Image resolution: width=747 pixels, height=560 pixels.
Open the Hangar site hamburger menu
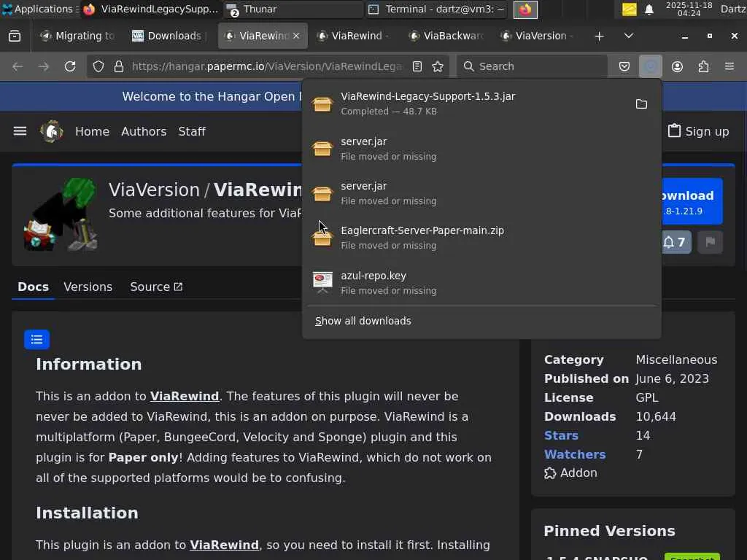click(20, 131)
